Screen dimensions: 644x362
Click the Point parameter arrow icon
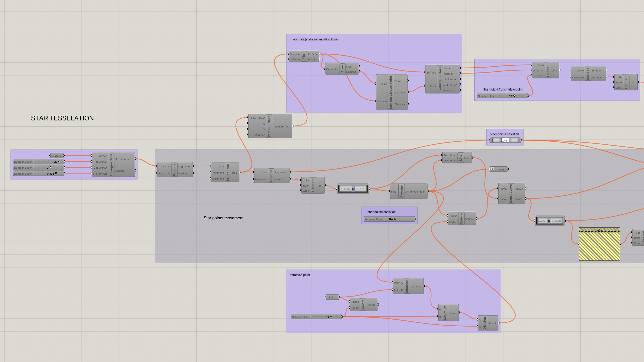click(x=492, y=169)
